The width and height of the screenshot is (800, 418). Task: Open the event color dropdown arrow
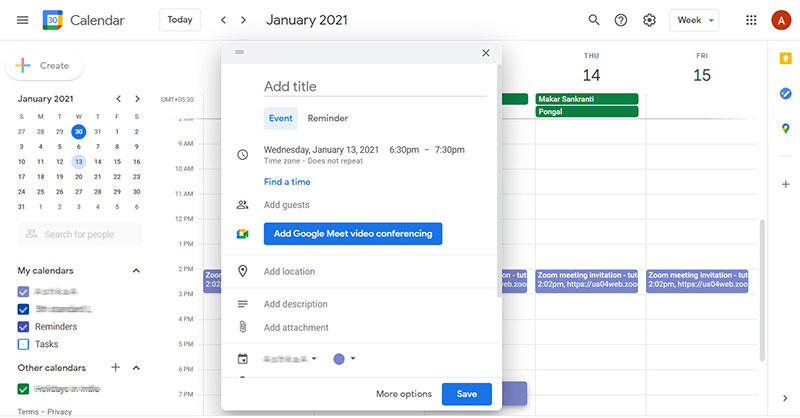click(x=353, y=358)
